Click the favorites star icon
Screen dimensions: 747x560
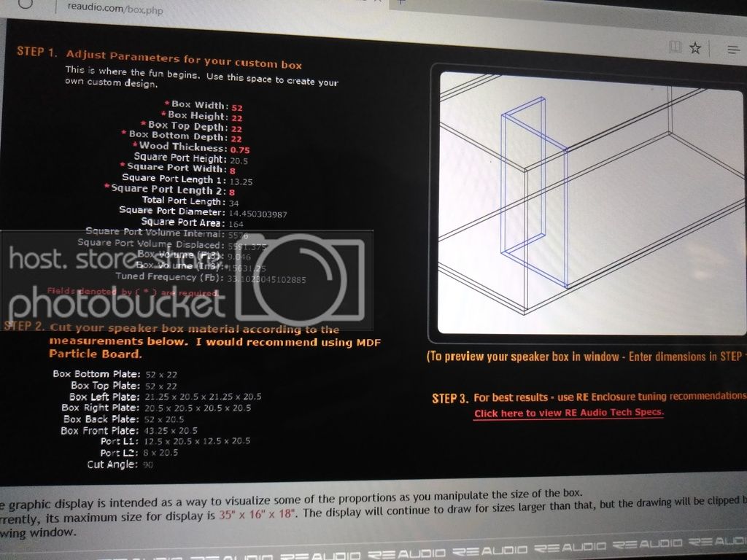tap(695, 47)
